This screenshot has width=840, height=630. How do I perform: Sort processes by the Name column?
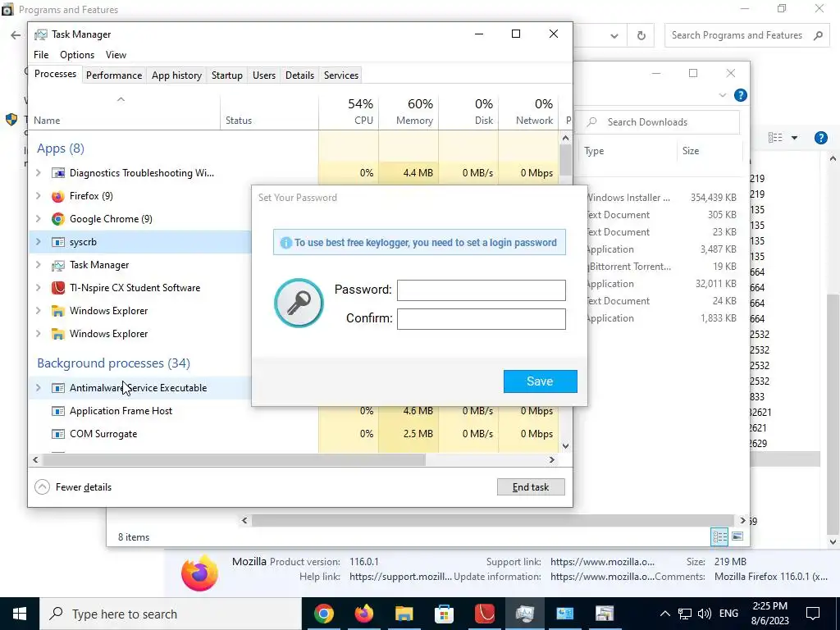tap(125, 112)
